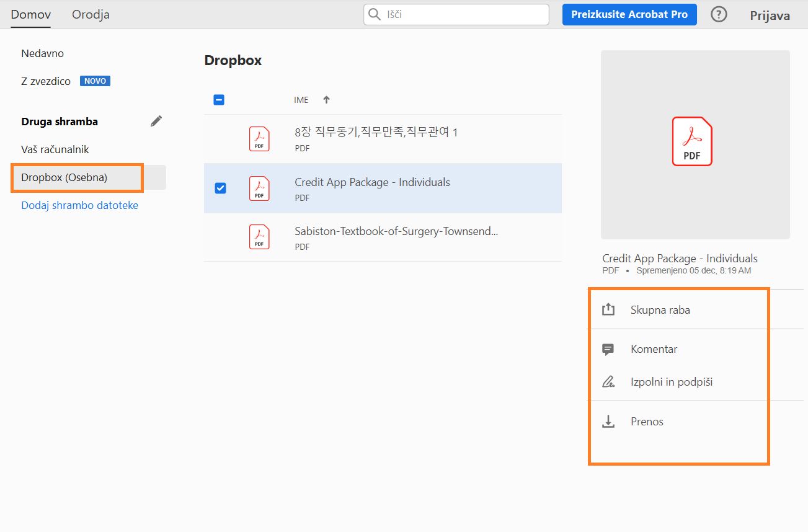Switch to the Orodja tab

(x=90, y=14)
